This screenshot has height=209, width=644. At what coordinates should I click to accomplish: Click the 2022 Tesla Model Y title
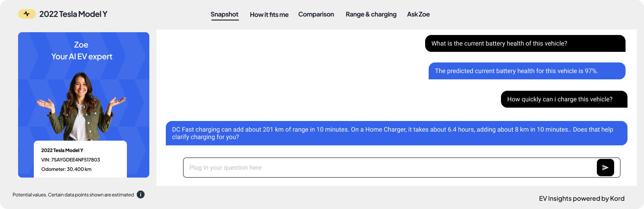point(73,14)
